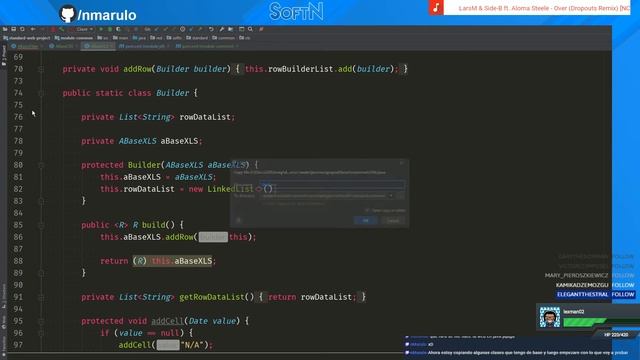The height and width of the screenshot is (360, 640).
Task: Click the Open folder toolbar icon
Action: pos(5,29)
